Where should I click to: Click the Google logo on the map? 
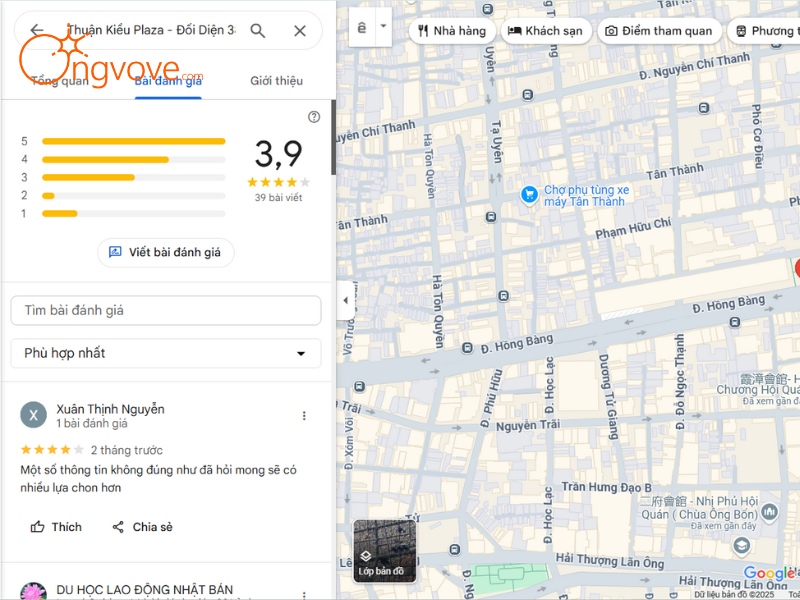click(x=771, y=573)
